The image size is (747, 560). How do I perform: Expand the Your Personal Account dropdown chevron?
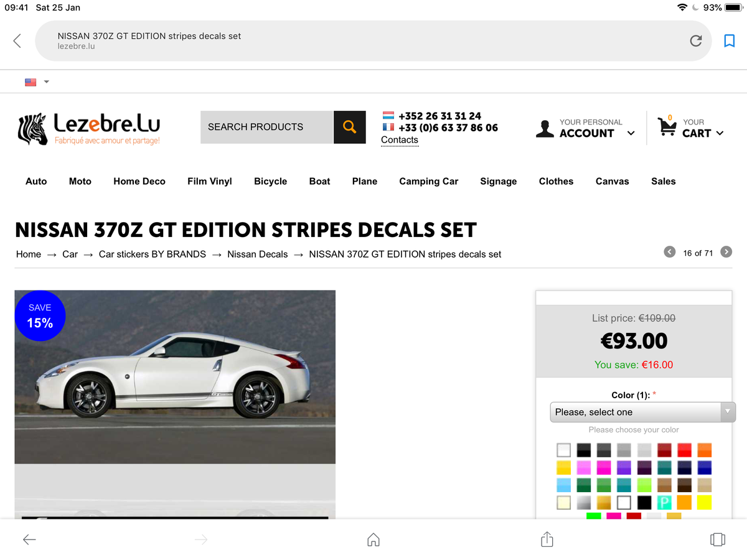tap(631, 133)
